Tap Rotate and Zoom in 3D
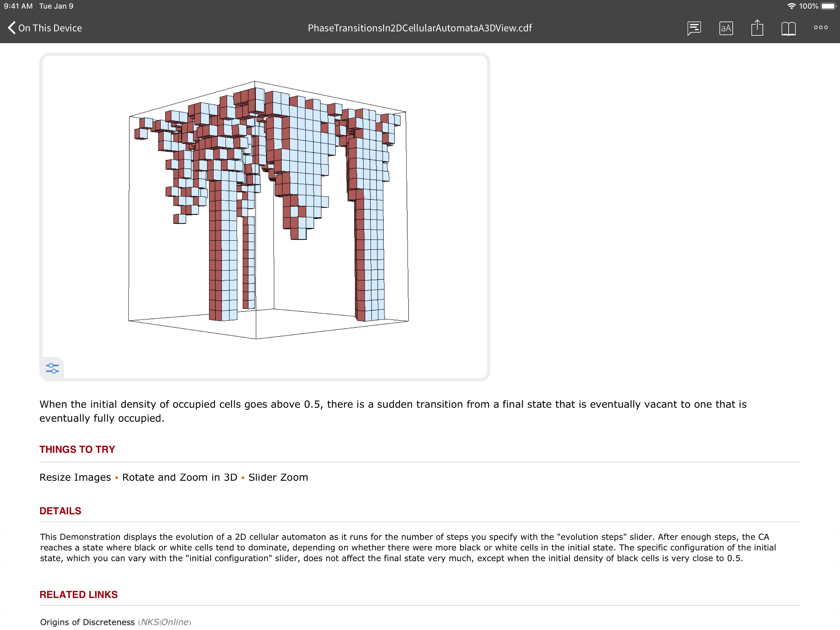 (x=180, y=477)
